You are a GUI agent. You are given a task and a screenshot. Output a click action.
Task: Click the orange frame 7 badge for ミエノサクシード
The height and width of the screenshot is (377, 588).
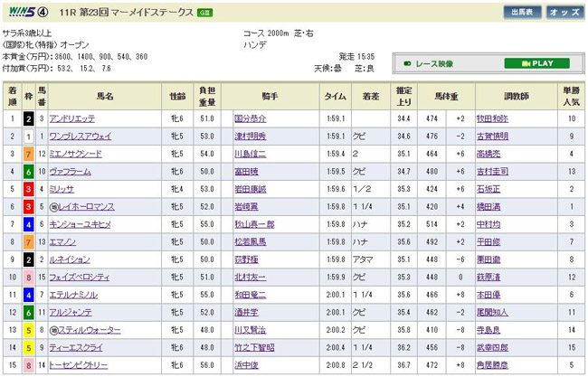[x=28, y=154]
